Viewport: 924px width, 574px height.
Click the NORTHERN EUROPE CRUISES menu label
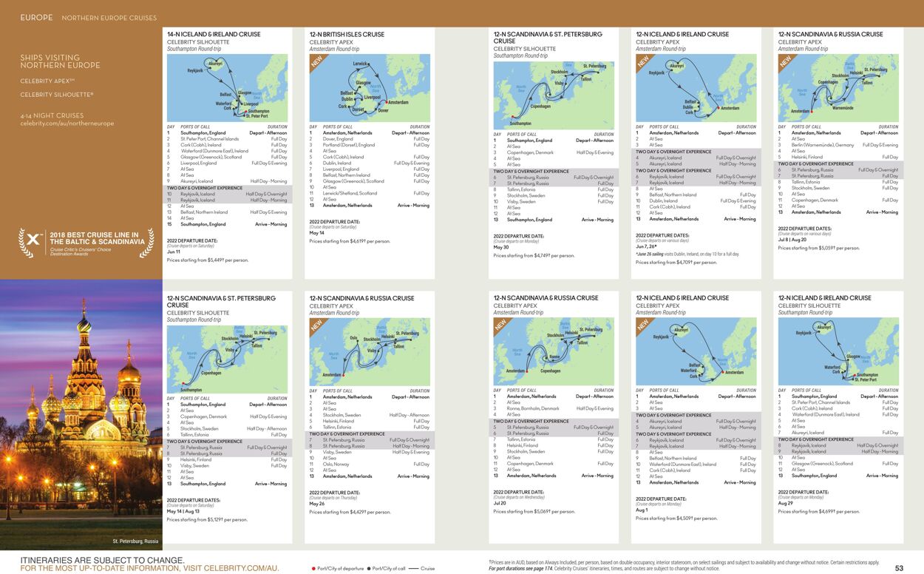click(109, 17)
